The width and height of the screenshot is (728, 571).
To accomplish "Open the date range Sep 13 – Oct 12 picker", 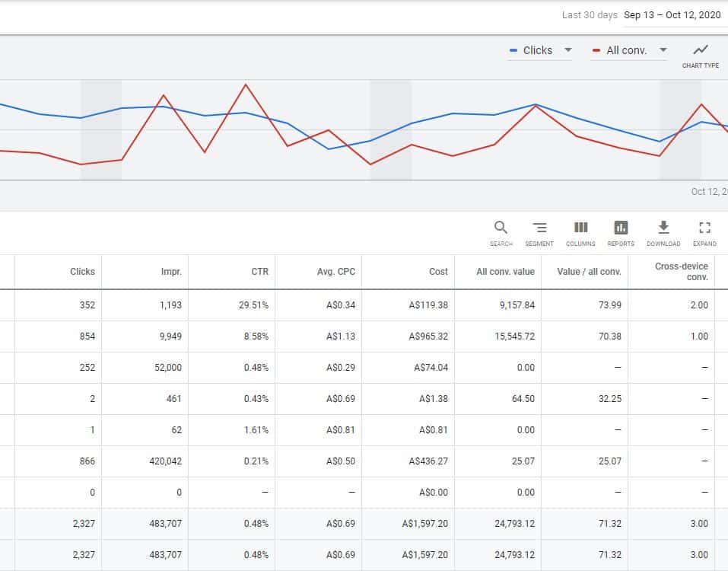I will (672, 14).
